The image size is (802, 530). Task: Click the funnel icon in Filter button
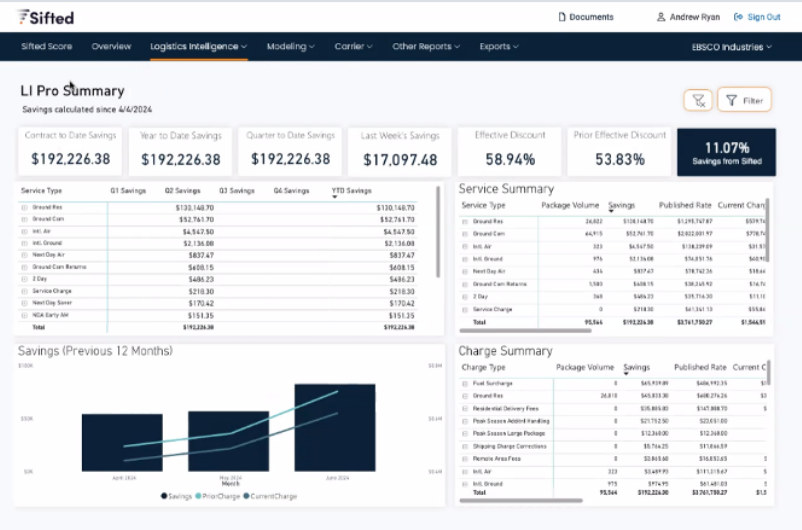click(x=732, y=100)
